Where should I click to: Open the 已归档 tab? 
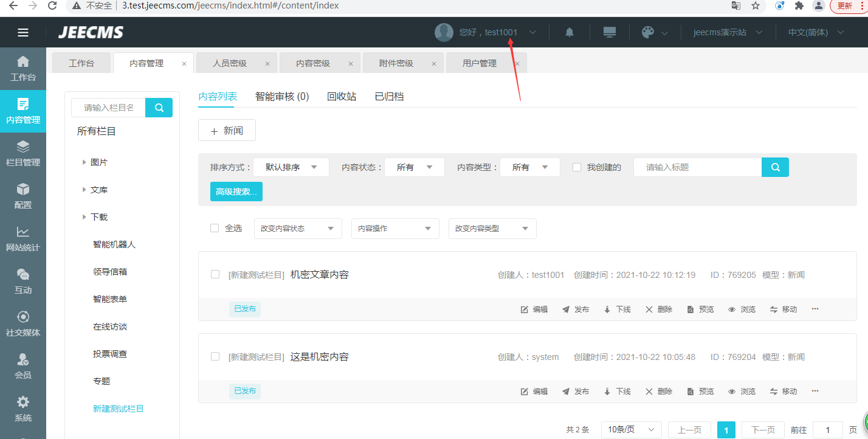[390, 96]
